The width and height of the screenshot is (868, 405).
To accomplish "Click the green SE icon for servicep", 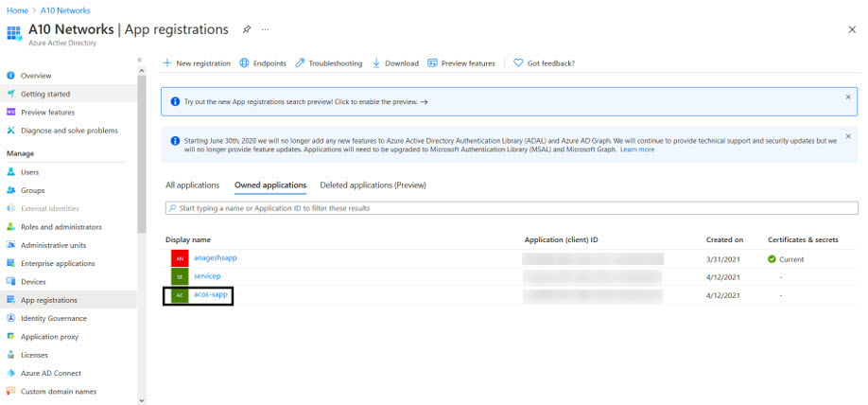I will [x=180, y=276].
